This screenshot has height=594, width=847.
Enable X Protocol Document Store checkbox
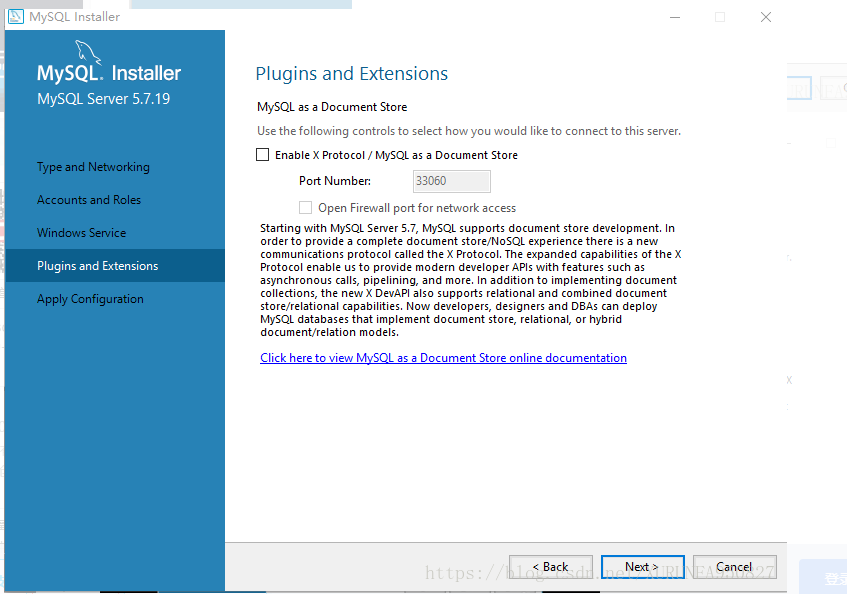point(263,155)
